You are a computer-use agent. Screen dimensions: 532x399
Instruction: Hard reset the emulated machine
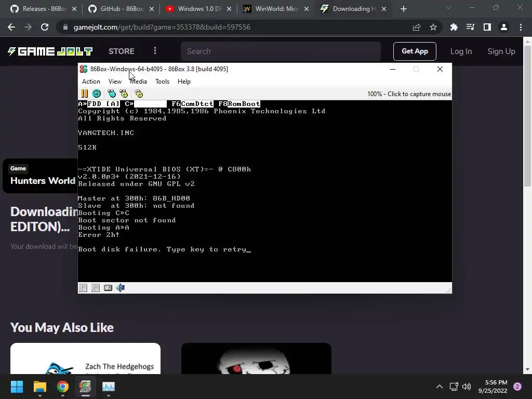pyautogui.click(x=97, y=94)
